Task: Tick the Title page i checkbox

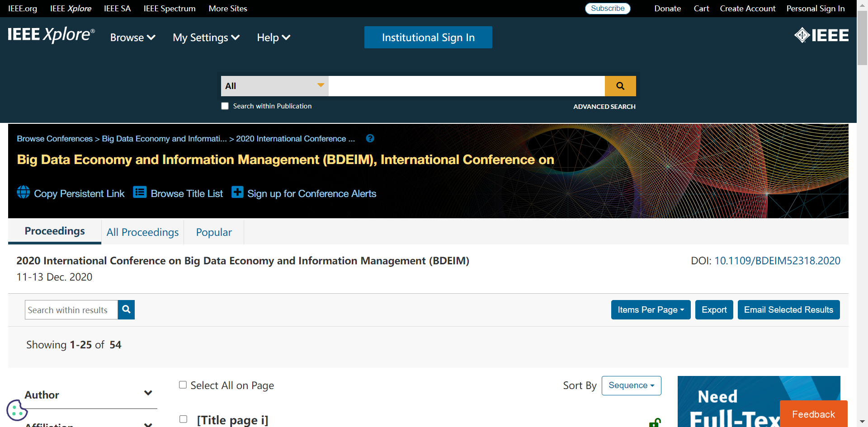Action: click(x=183, y=419)
